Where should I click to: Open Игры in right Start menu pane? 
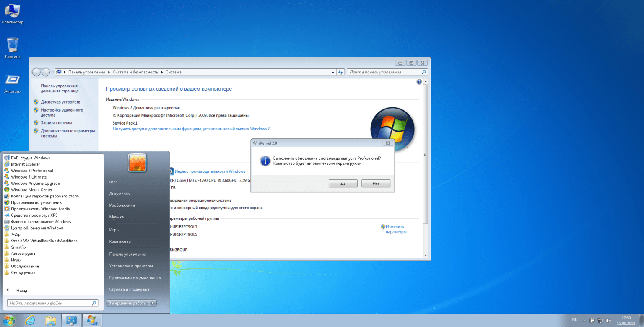pyautogui.click(x=114, y=230)
